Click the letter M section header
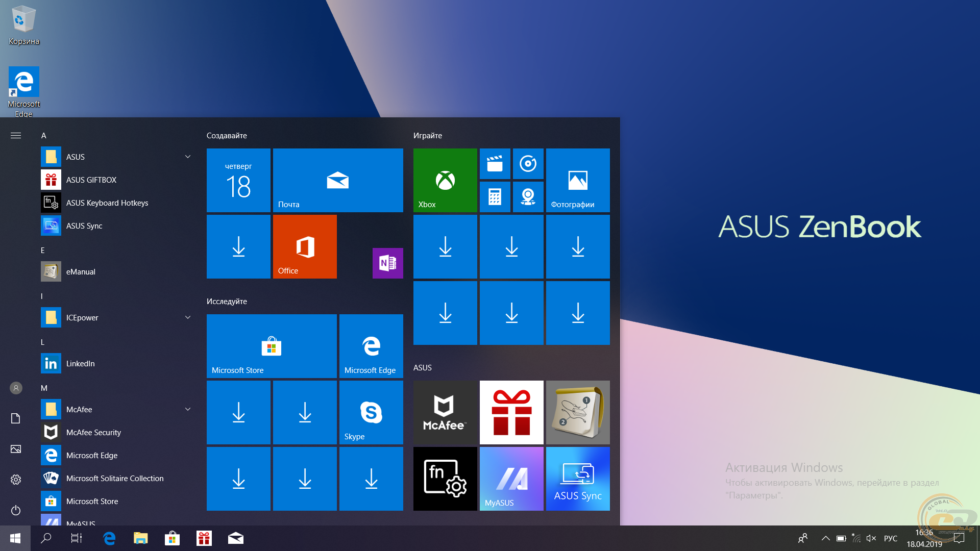 [44, 388]
